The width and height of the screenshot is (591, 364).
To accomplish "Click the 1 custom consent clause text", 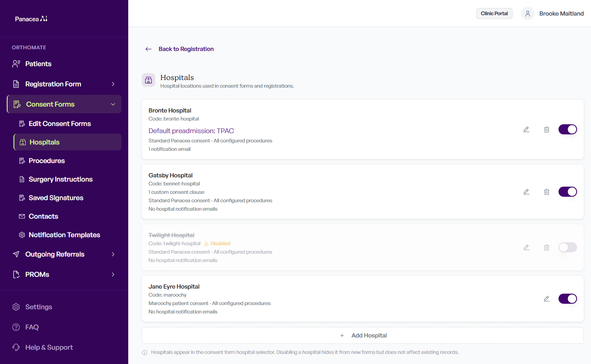I will click(176, 192).
